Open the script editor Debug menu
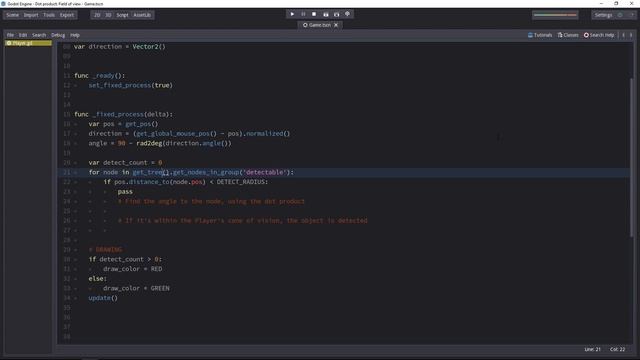 coord(58,35)
